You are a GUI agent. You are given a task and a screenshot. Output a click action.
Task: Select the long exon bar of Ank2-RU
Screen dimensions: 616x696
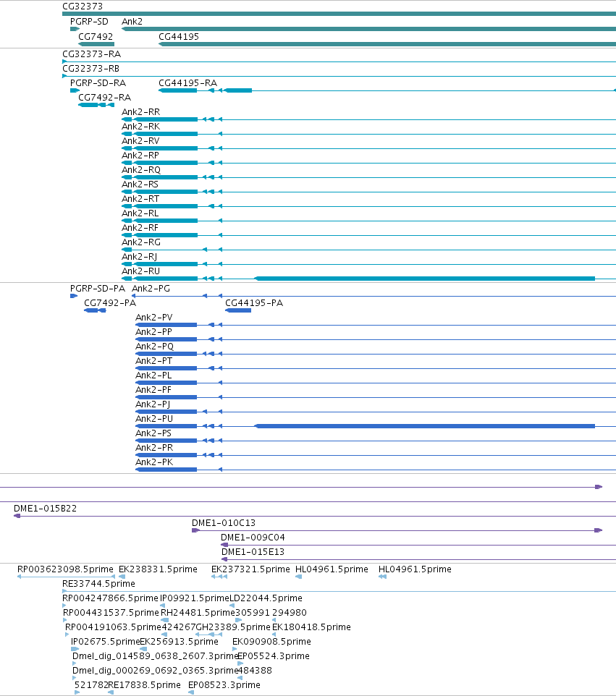425,279
